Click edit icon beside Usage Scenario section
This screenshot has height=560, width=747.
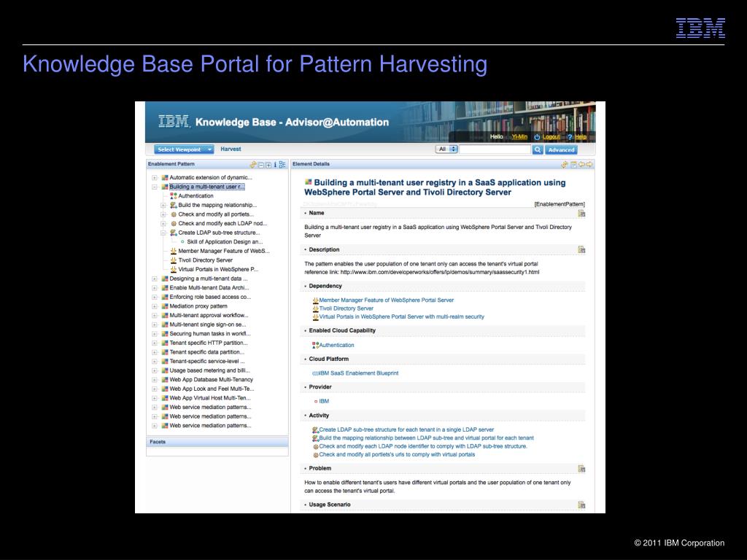coord(581,505)
